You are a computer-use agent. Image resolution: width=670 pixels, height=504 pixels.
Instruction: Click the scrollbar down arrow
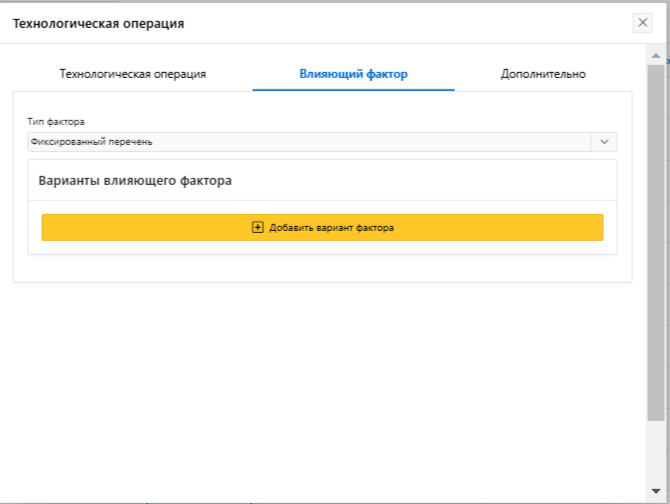[x=656, y=491]
